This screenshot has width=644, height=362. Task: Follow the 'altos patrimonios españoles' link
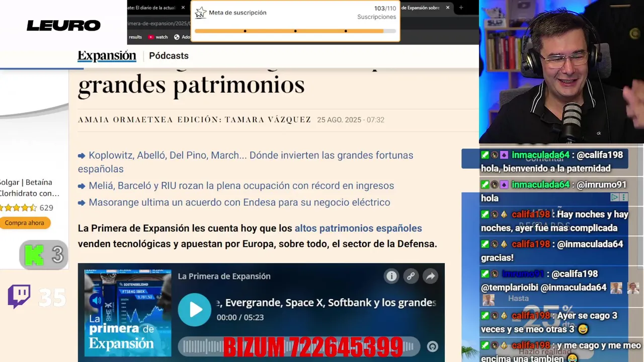pyautogui.click(x=358, y=228)
